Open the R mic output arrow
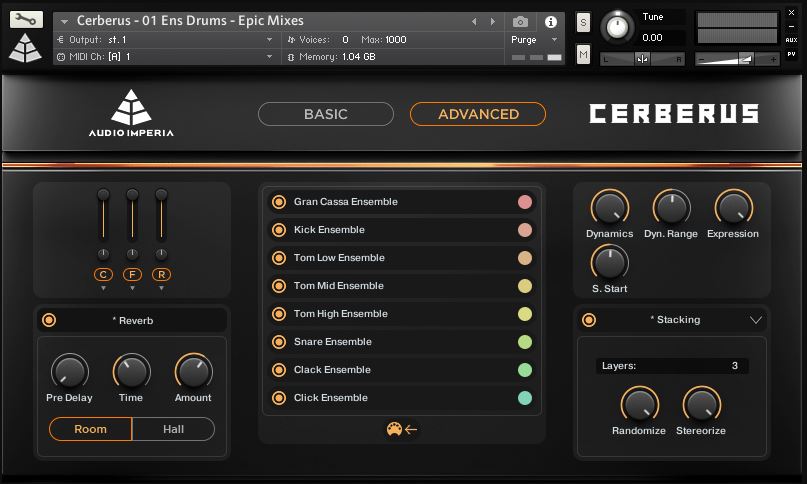Image resolution: width=807 pixels, height=484 pixels. [161, 288]
